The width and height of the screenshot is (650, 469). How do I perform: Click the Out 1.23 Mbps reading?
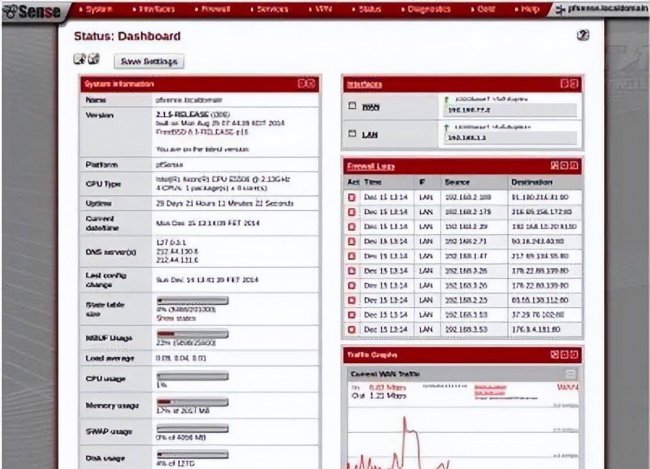[379, 396]
